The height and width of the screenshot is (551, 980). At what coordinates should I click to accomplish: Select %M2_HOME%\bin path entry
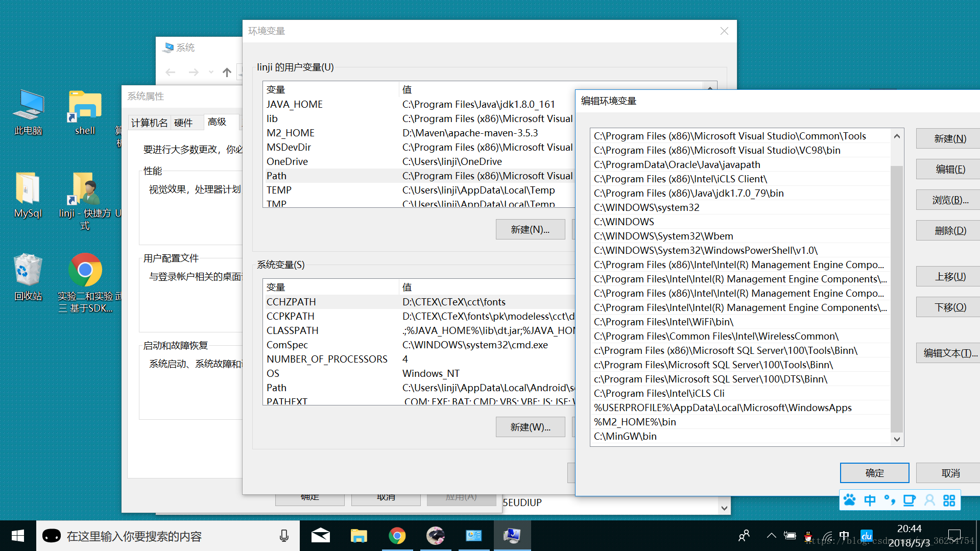(740, 422)
